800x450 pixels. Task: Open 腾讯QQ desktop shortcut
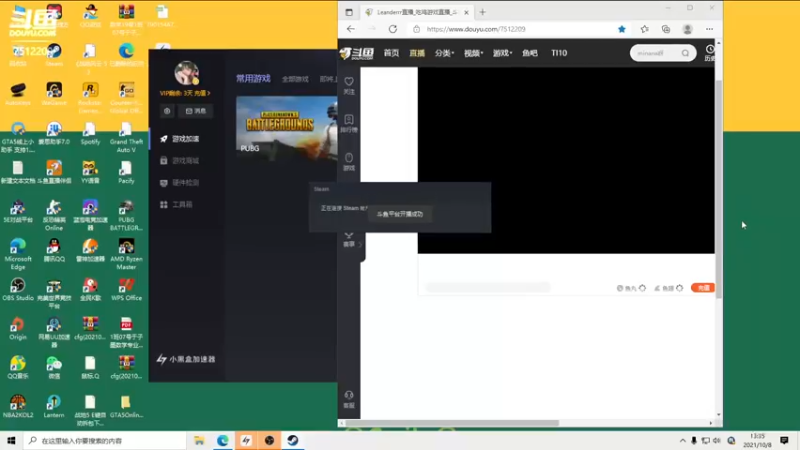pos(54,250)
